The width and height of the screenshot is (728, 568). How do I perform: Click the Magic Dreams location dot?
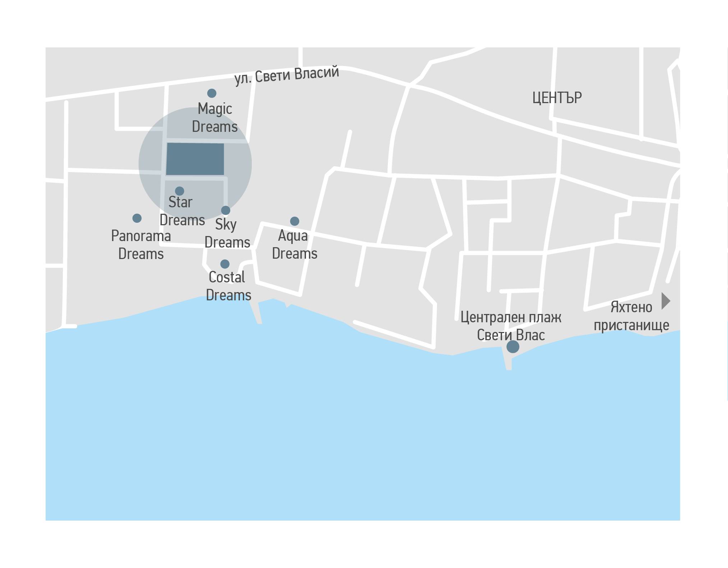pyautogui.click(x=212, y=93)
